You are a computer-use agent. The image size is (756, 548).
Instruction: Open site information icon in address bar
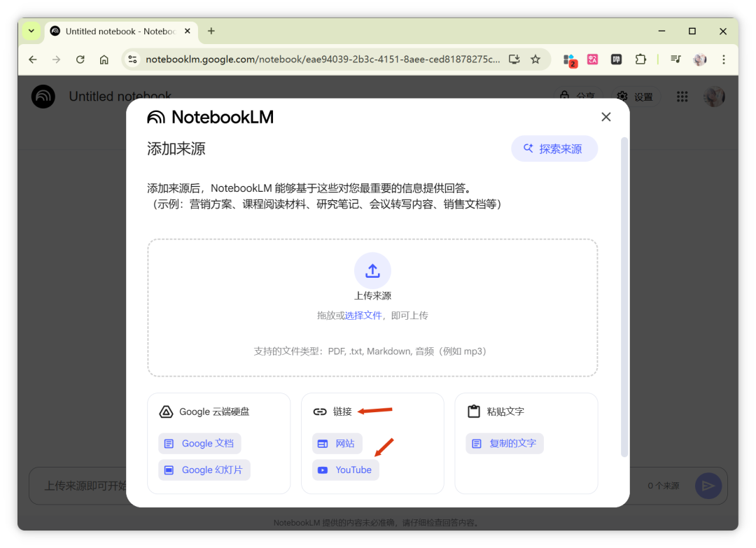coord(132,59)
